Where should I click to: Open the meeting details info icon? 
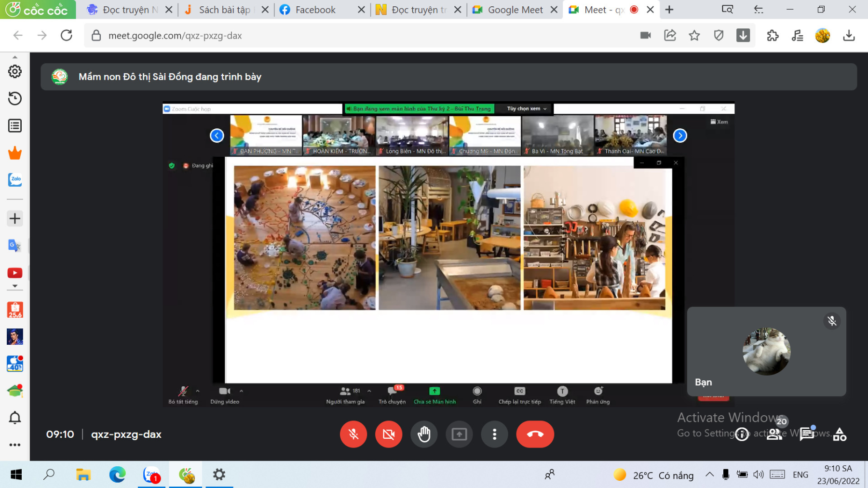click(742, 434)
